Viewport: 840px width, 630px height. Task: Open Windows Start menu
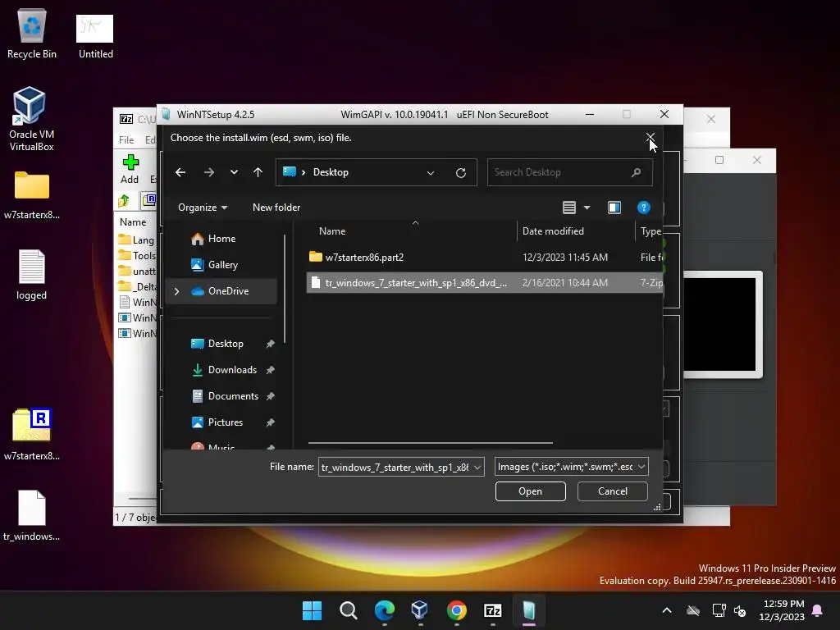312,610
